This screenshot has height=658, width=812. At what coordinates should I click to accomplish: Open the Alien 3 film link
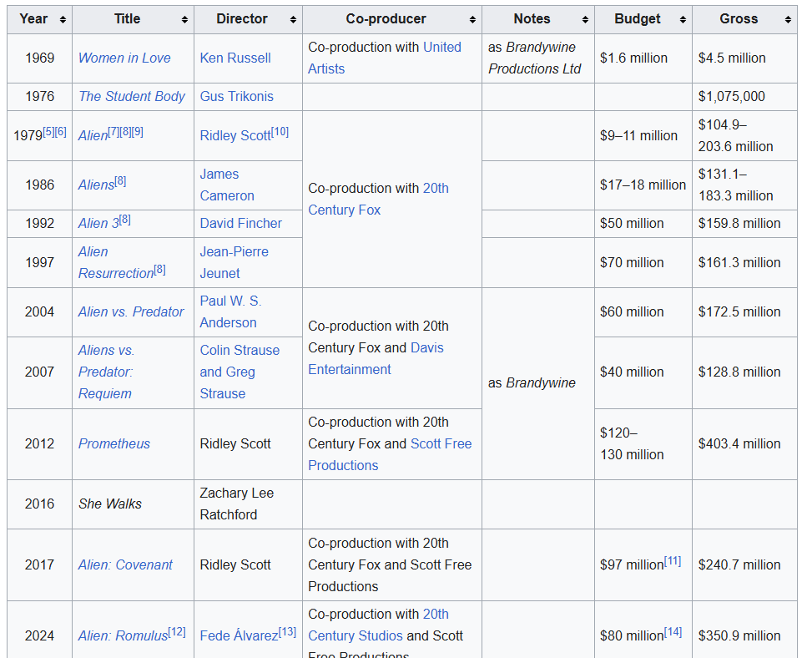click(98, 223)
